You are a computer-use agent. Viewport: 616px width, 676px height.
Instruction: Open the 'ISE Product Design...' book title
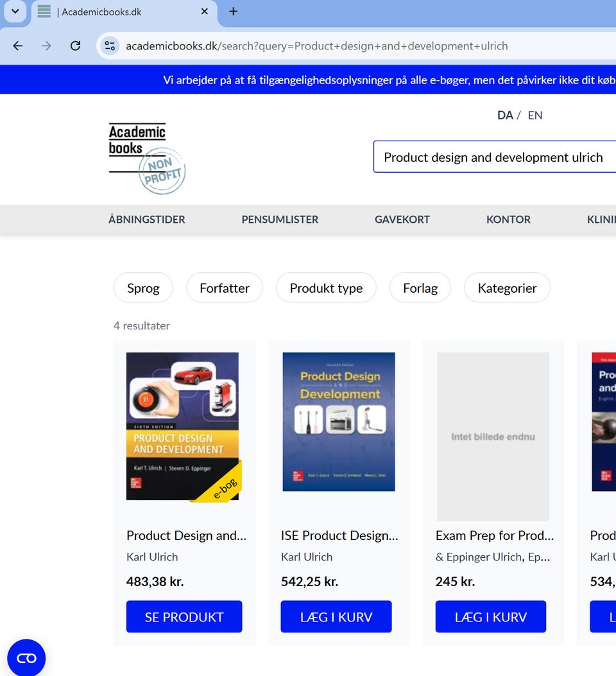click(x=339, y=535)
